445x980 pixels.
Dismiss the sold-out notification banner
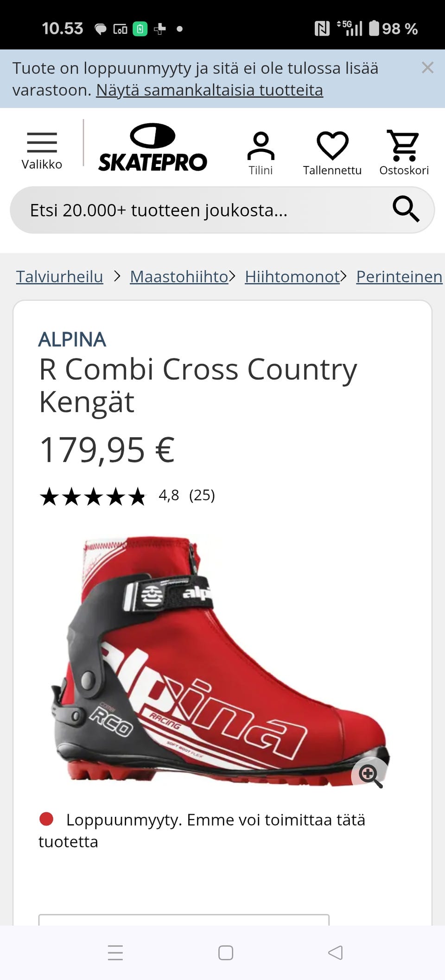pyautogui.click(x=427, y=68)
